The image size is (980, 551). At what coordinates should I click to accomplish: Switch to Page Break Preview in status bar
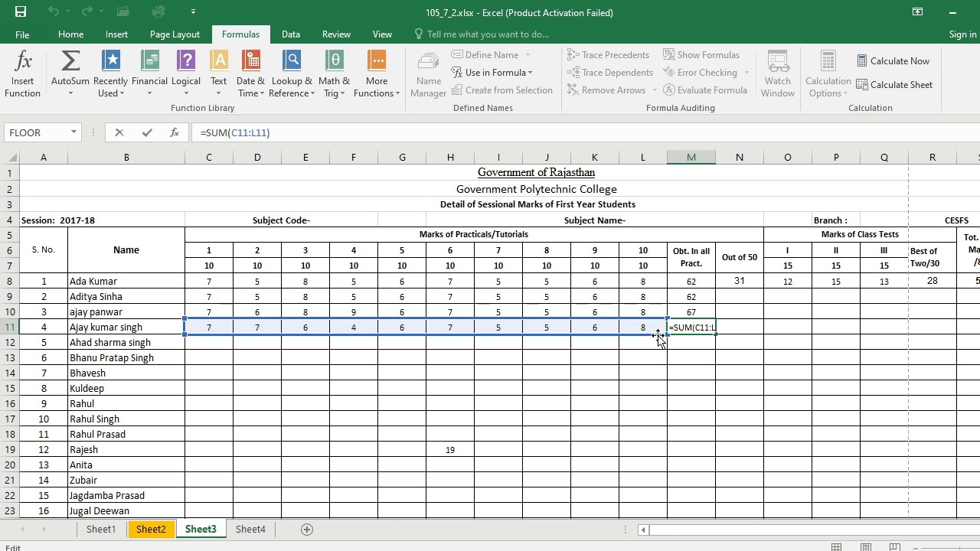895,547
